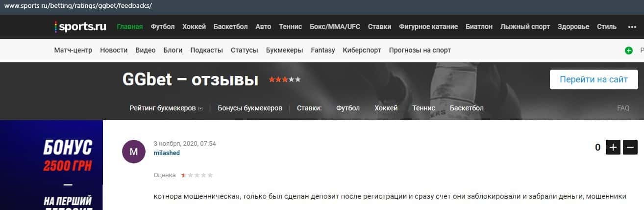Upvote milashed's review with plus button
Viewport: 644px width, 210px height.
pos(614,147)
